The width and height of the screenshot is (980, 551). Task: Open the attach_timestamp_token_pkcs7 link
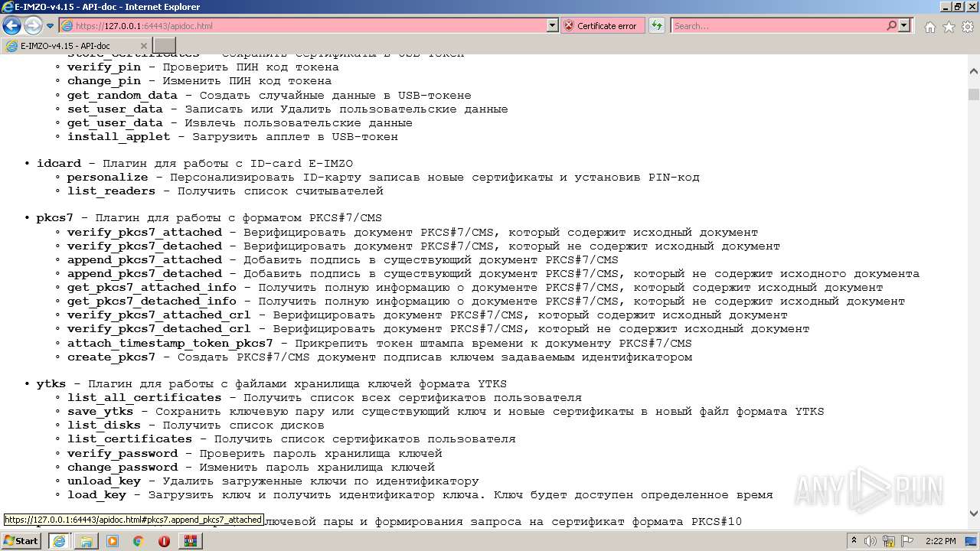[x=170, y=344]
